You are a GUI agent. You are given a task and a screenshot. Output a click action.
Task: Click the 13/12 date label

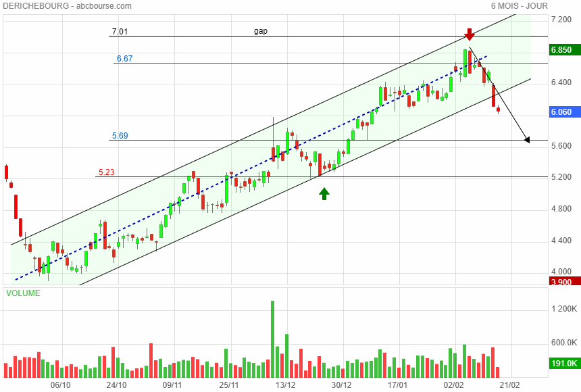pyautogui.click(x=285, y=385)
